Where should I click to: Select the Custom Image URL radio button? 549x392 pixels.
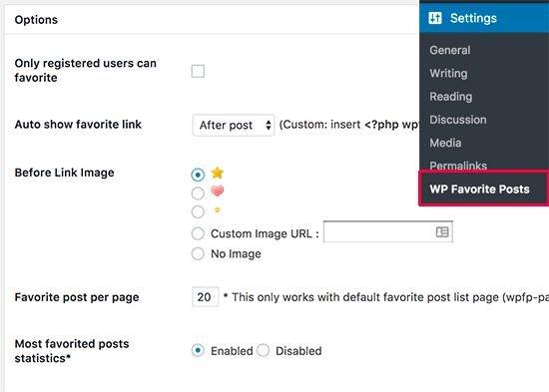[x=198, y=233]
